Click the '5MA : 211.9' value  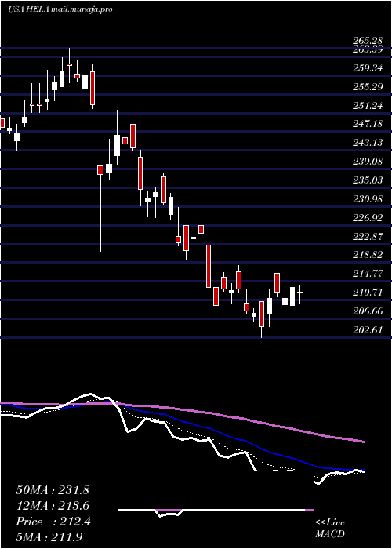(49, 537)
